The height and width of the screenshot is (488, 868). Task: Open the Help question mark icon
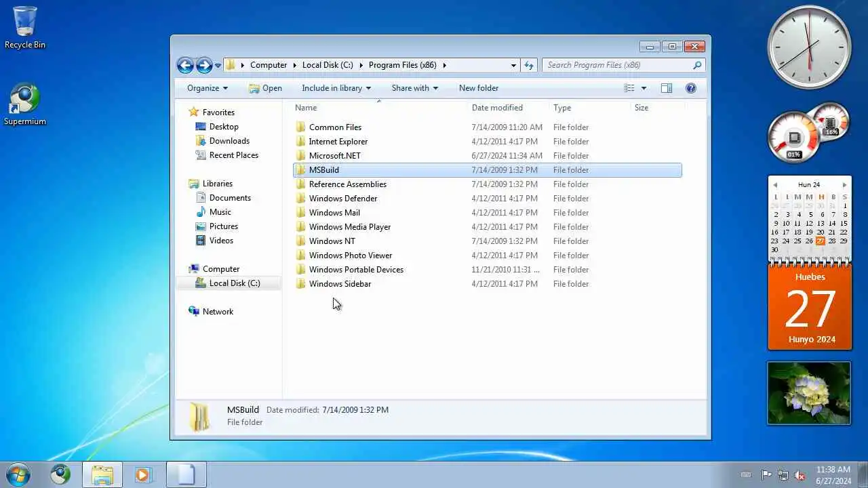click(x=691, y=88)
